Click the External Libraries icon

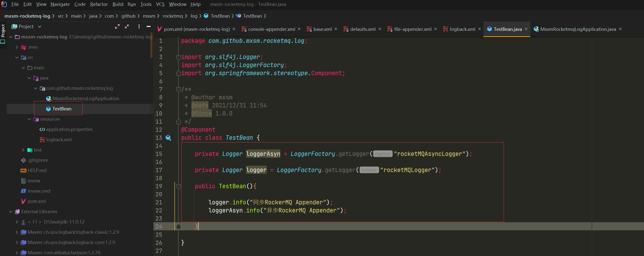pyautogui.click(x=17, y=211)
